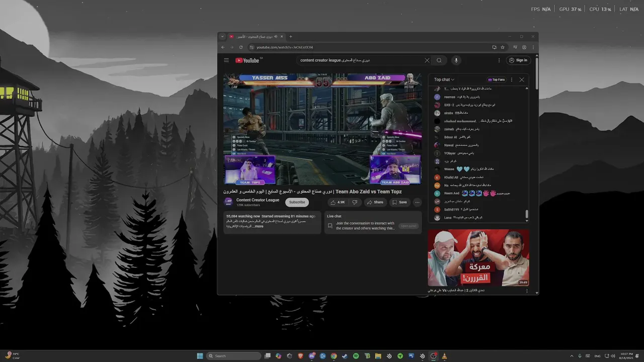The width and height of the screenshot is (644, 362).
Task: Save the video to a playlist
Action: 399,202
